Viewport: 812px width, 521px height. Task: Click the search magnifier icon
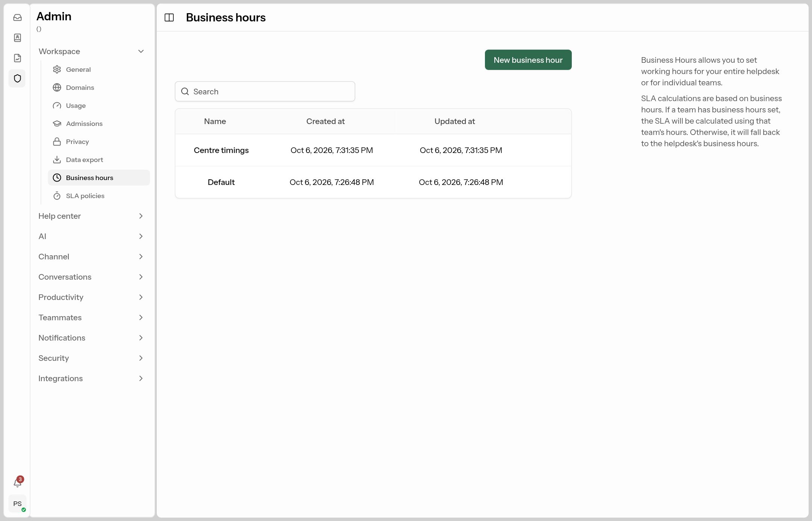coord(185,91)
